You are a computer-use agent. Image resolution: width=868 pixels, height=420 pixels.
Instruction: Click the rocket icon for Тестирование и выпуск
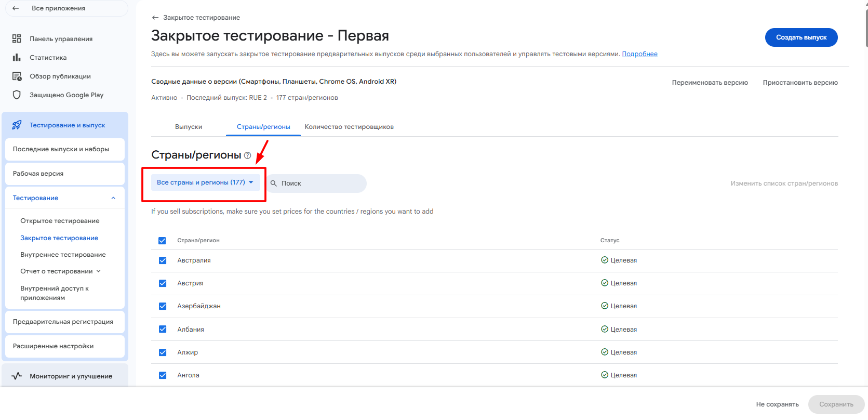pos(17,125)
